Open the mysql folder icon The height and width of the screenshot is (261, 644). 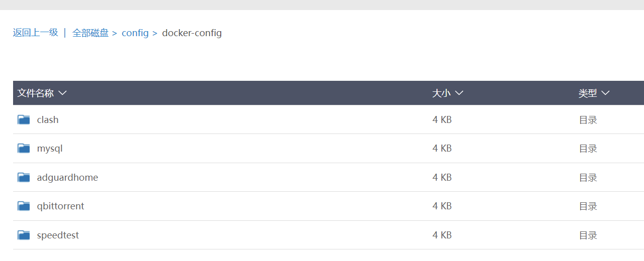click(x=24, y=148)
